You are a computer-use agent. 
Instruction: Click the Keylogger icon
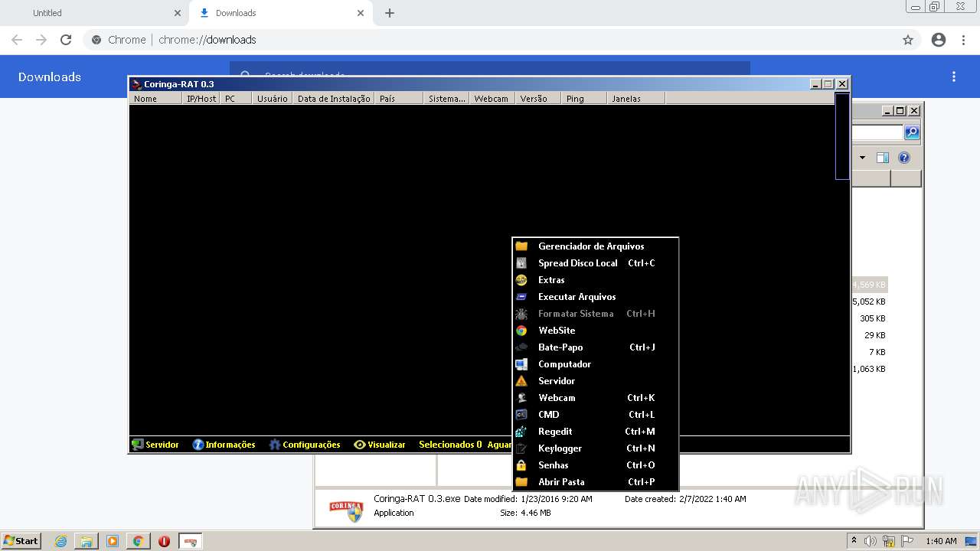[x=521, y=448]
